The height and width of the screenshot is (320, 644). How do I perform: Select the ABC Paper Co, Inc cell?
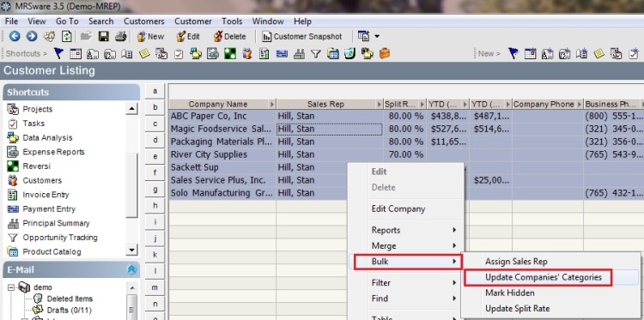(222, 116)
